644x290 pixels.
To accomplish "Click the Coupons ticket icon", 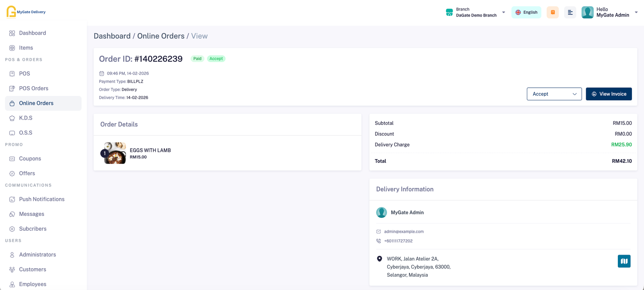I will pos(12,159).
